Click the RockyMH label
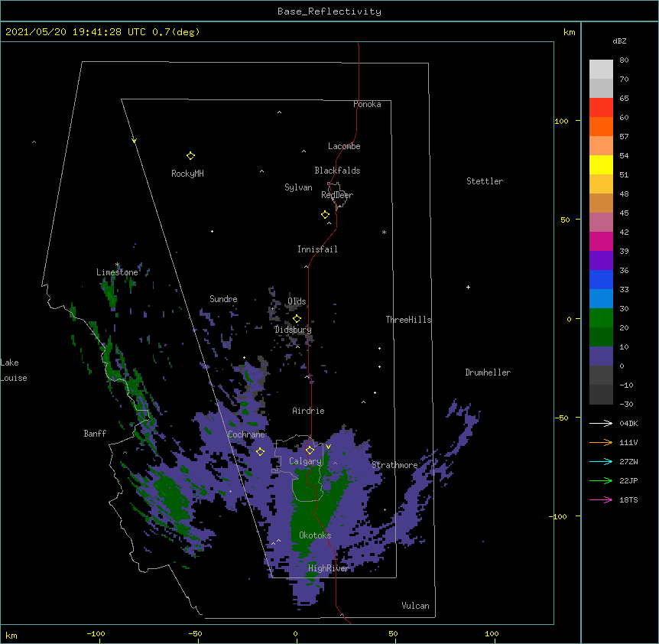The height and width of the screenshot is (644, 659). (187, 174)
